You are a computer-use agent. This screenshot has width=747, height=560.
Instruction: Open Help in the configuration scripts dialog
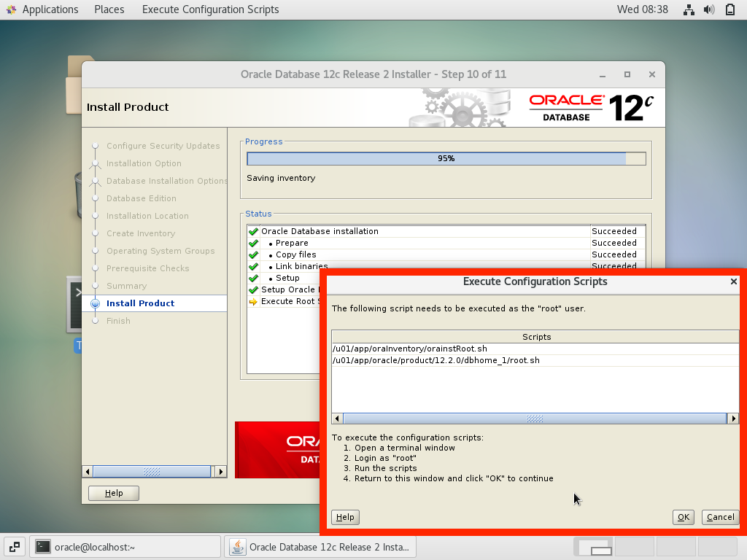(x=345, y=517)
